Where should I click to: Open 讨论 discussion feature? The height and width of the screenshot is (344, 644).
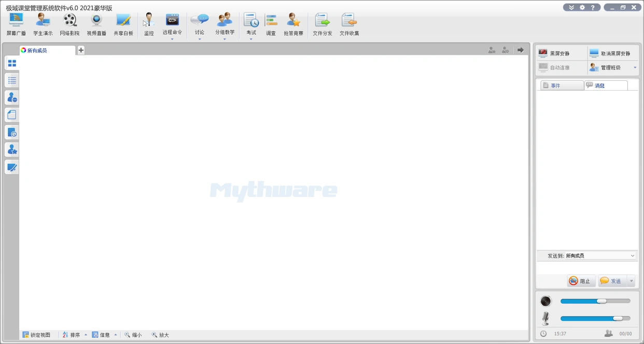(200, 24)
